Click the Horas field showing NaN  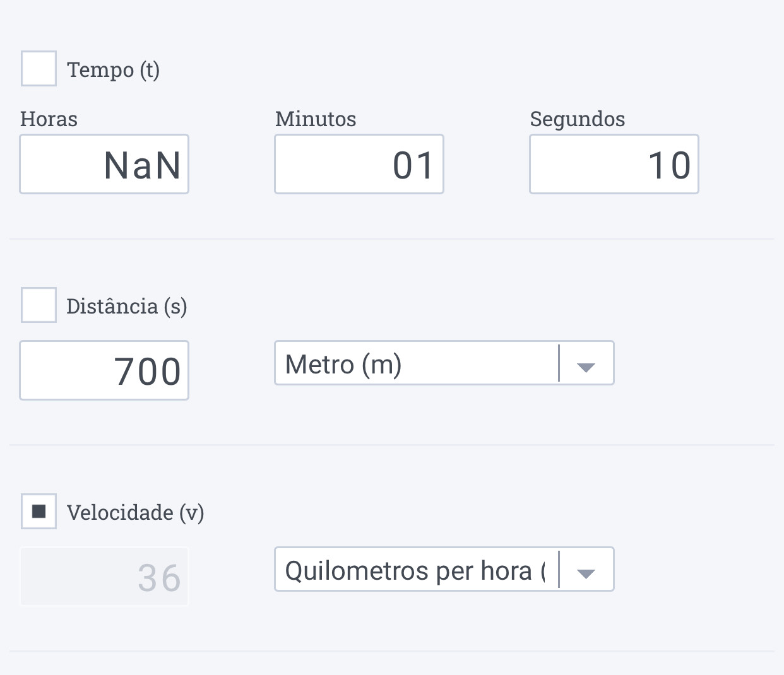coord(104,165)
